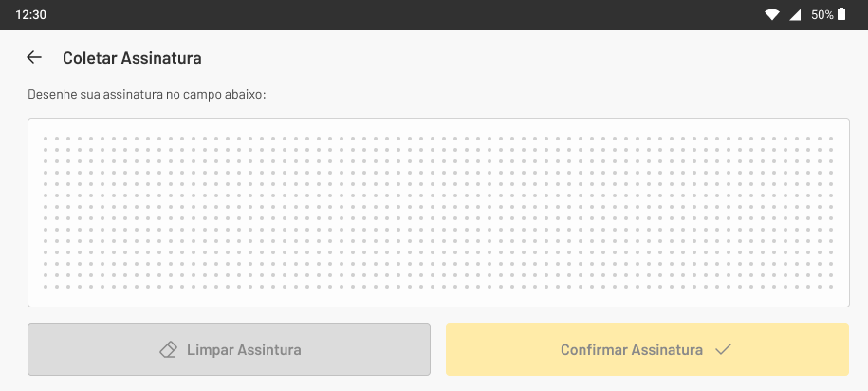
Task: Tap the Wi-Fi status icon
Action: click(771, 15)
